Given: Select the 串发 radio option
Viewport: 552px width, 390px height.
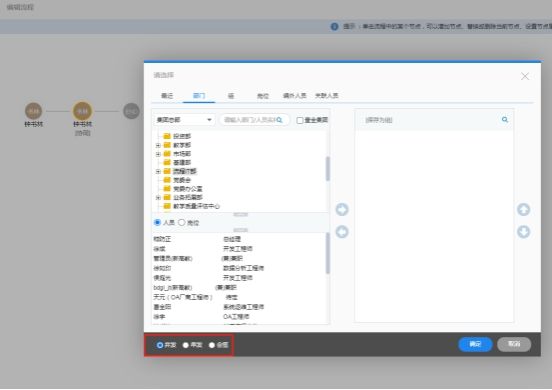Looking at the screenshot, I should click(186, 345).
